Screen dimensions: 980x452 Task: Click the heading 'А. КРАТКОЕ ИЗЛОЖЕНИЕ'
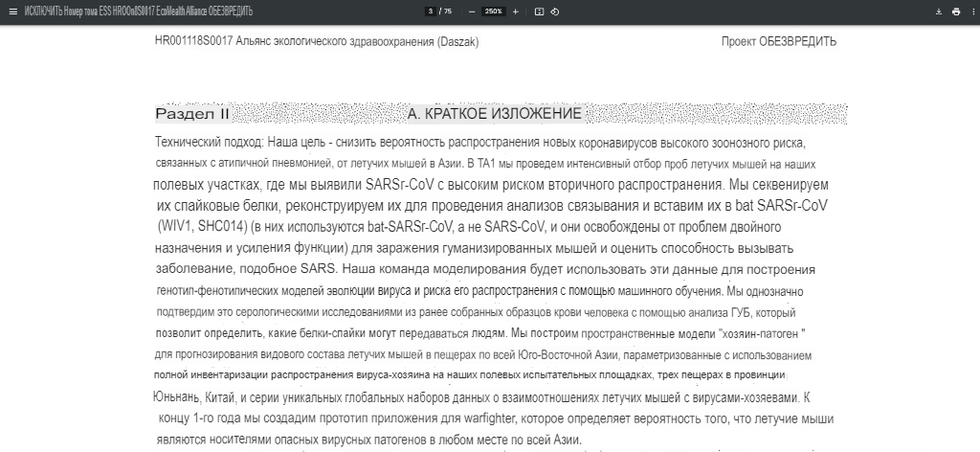click(495, 114)
